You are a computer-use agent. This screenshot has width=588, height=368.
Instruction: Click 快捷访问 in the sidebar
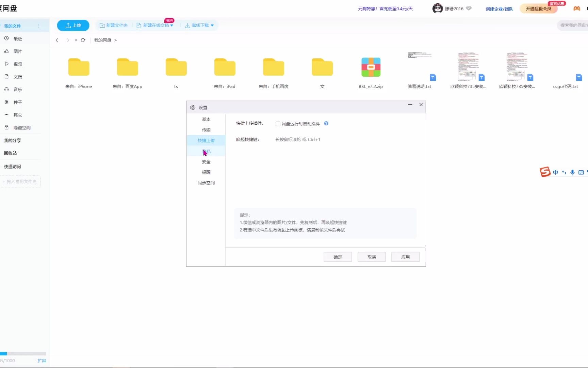13,167
